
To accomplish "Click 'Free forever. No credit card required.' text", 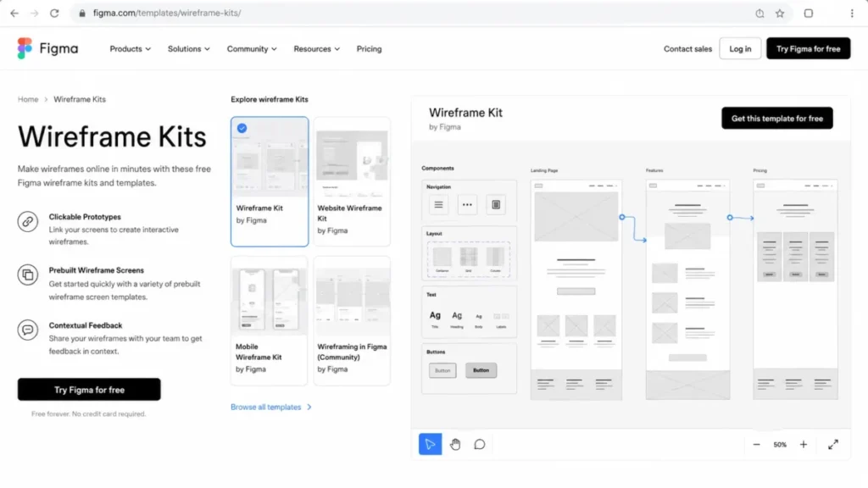I will click(88, 413).
